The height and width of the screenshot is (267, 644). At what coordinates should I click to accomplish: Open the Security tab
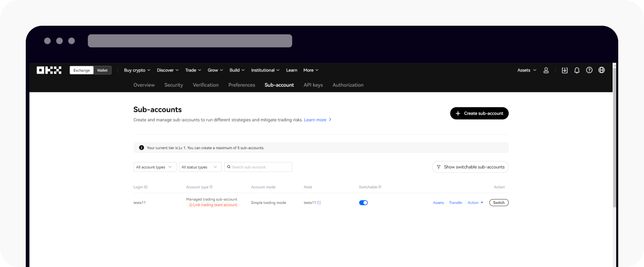tap(173, 85)
